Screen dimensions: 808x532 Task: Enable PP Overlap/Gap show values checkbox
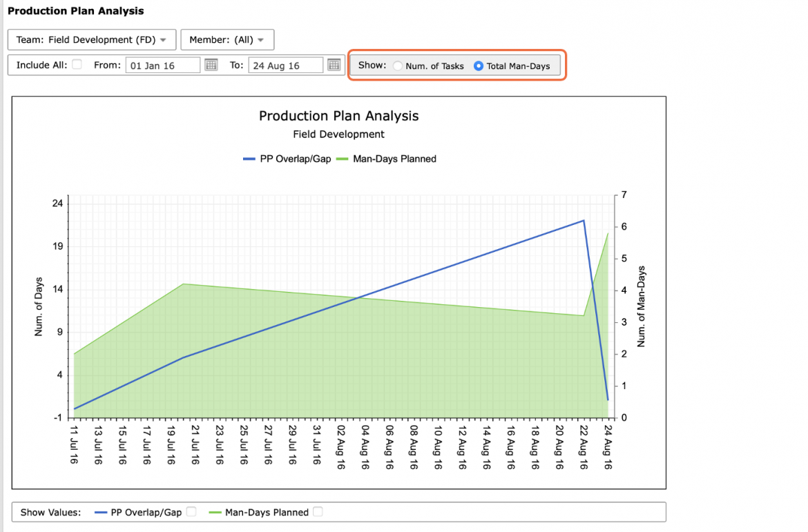point(191,512)
